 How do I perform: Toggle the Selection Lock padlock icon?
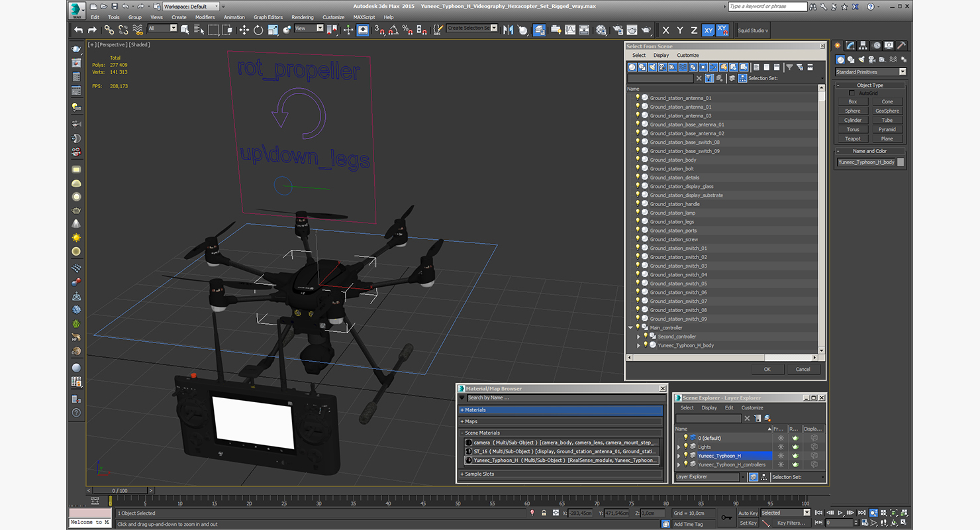coord(544,513)
